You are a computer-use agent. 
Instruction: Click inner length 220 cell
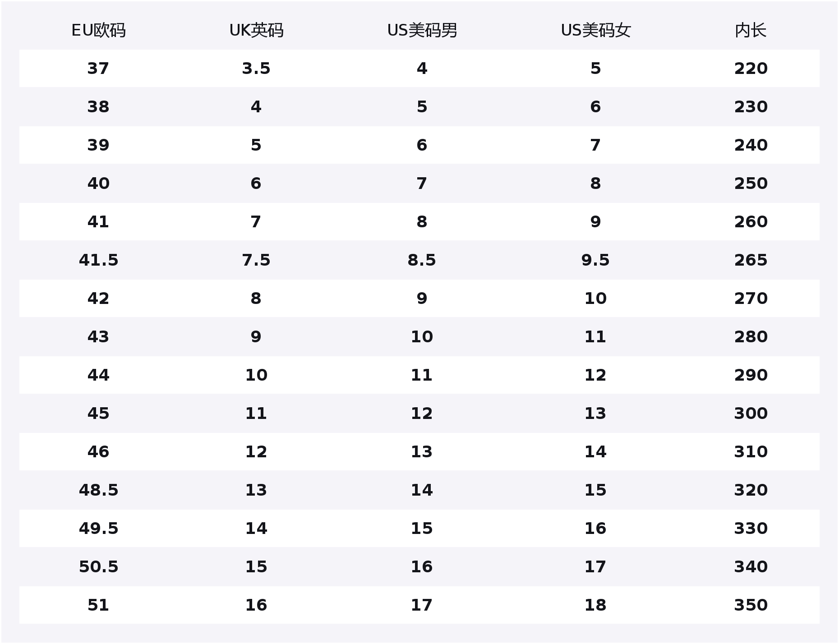tap(751, 69)
